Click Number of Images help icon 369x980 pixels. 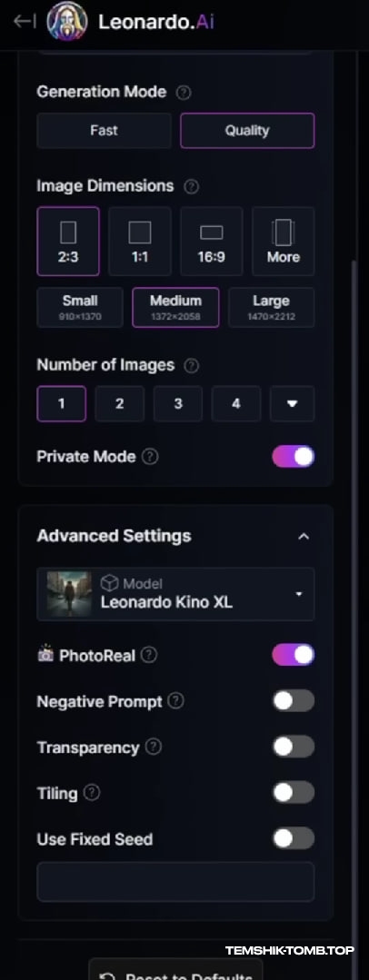(x=192, y=366)
